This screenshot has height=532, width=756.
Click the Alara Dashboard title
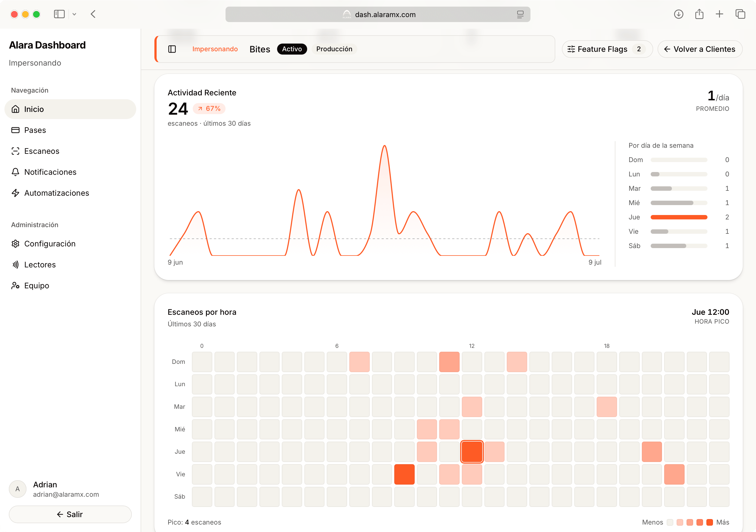(47, 45)
